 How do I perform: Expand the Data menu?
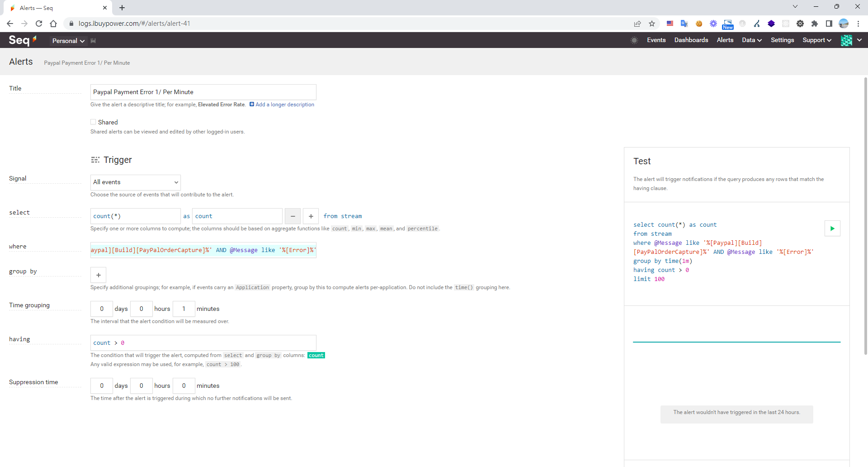[x=751, y=40]
